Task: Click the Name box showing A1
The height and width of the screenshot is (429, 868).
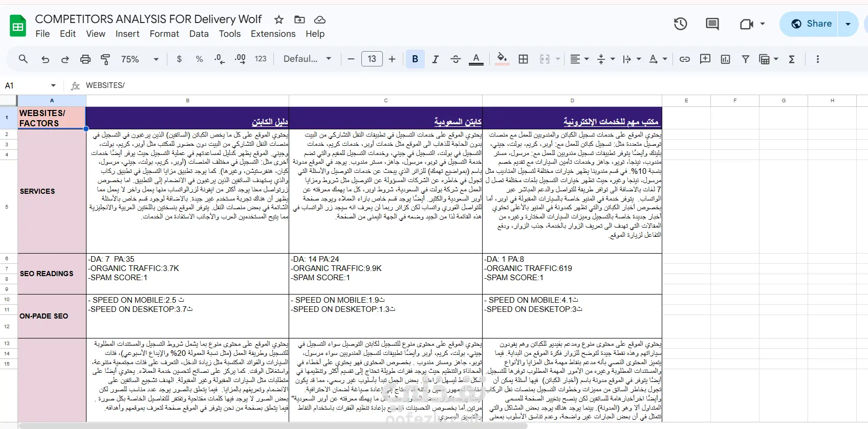Action: [x=31, y=85]
